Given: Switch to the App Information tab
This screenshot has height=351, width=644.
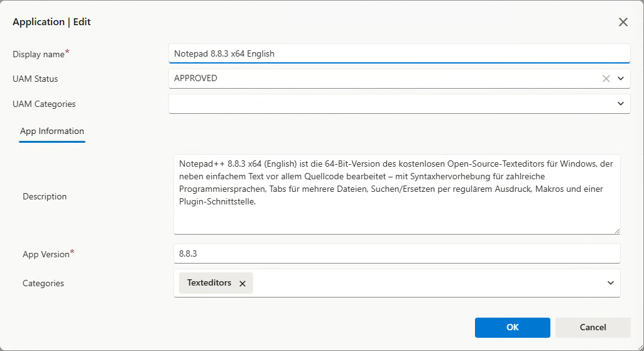Looking at the screenshot, I should (52, 131).
